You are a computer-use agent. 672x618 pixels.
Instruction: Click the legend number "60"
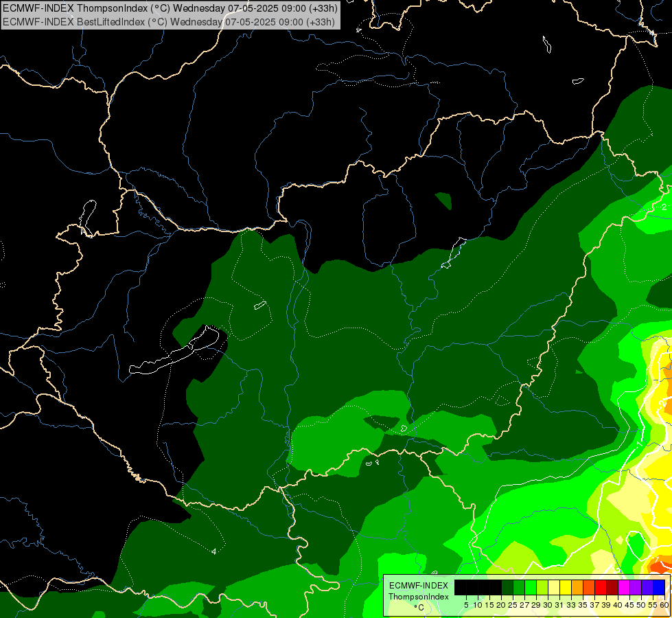pos(664,605)
